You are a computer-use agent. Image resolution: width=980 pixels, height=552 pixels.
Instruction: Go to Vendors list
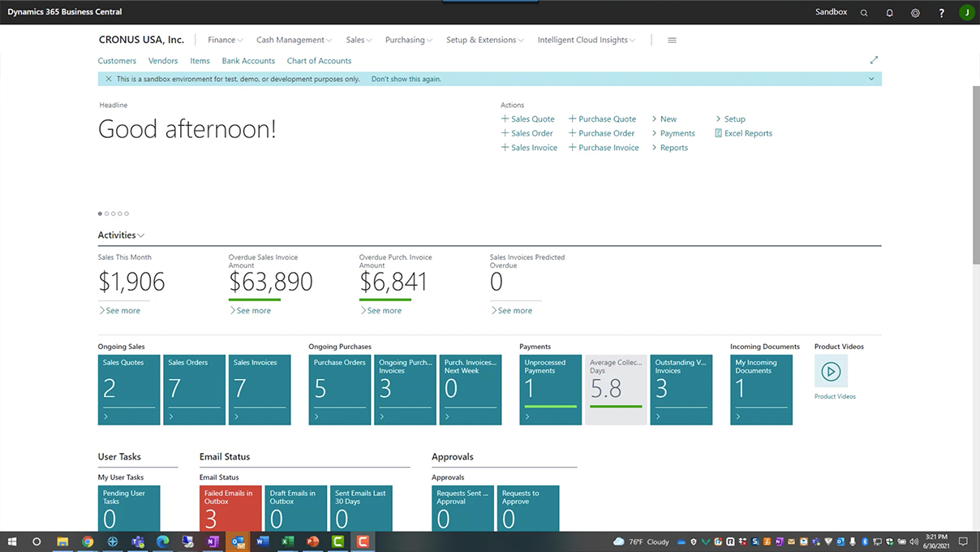tap(163, 61)
